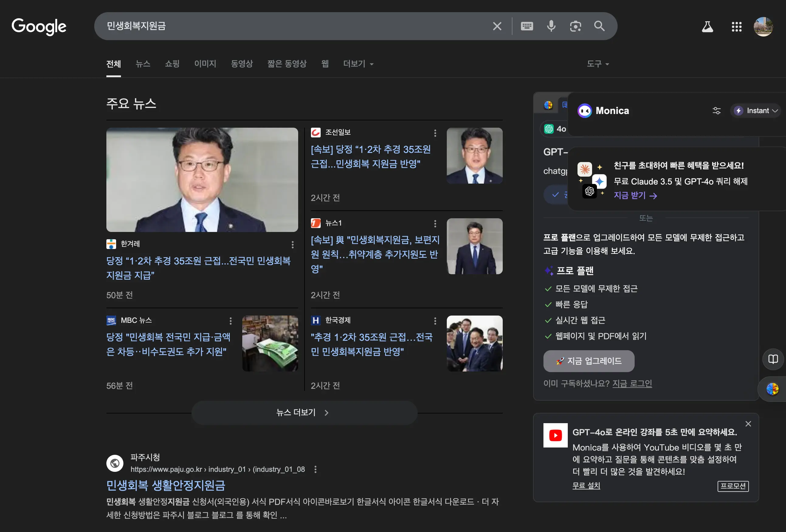This screenshot has height=532, width=786.
Task: Click the paju.go.kr URL breadcrumb
Action: click(217, 469)
